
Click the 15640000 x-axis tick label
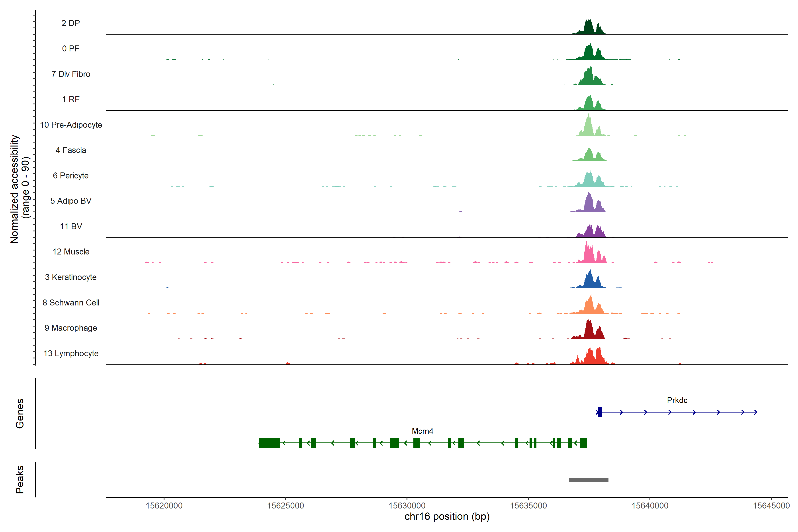coord(650,506)
